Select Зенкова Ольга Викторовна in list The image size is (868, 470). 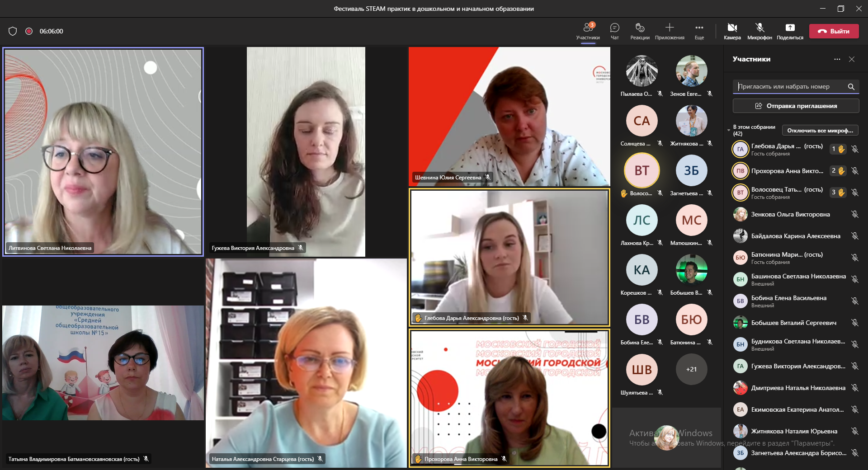coord(790,214)
